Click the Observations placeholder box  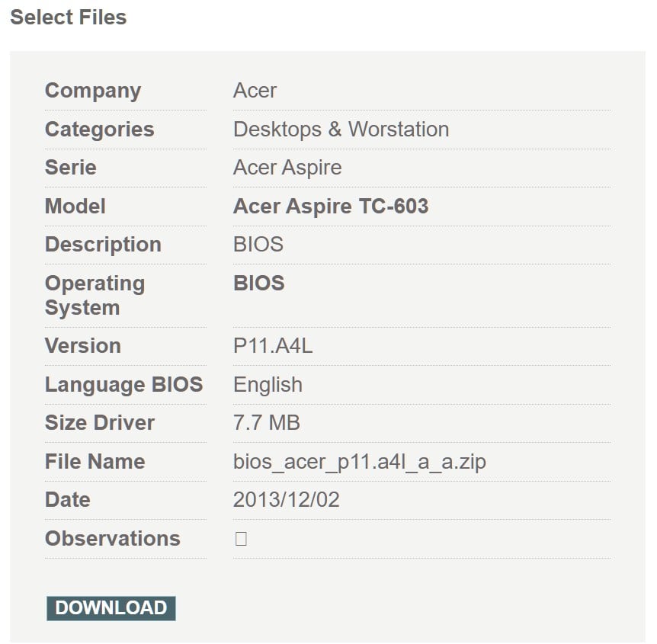[241, 538]
